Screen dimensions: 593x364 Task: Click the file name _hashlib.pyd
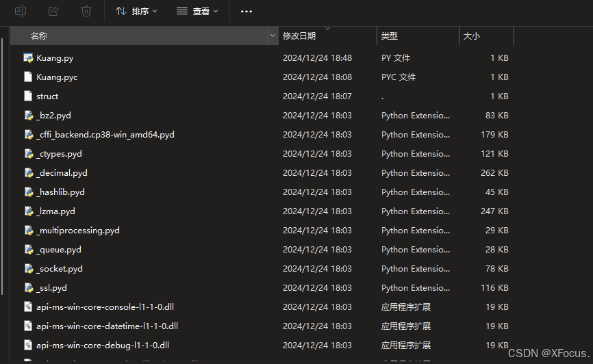click(x=60, y=192)
